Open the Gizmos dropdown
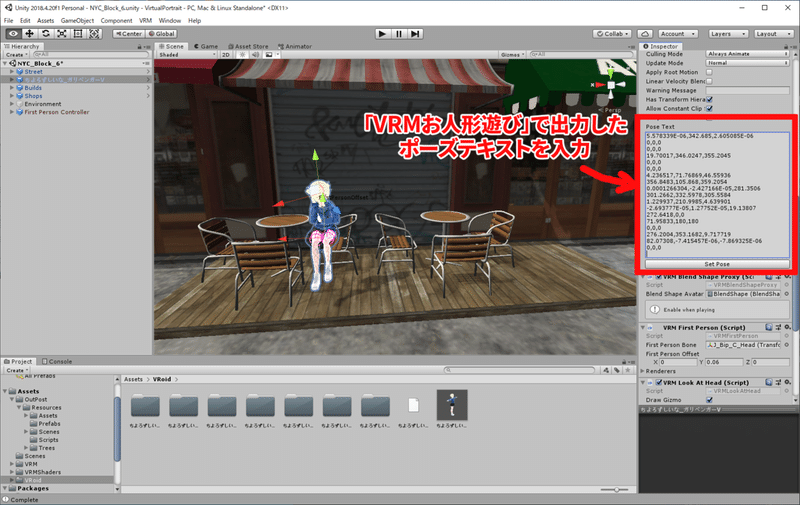800x505 pixels. (x=513, y=55)
